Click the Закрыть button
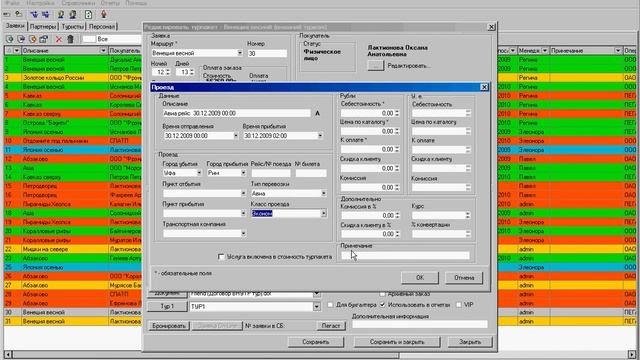The image size is (640, 360). [x=470, y=342]
